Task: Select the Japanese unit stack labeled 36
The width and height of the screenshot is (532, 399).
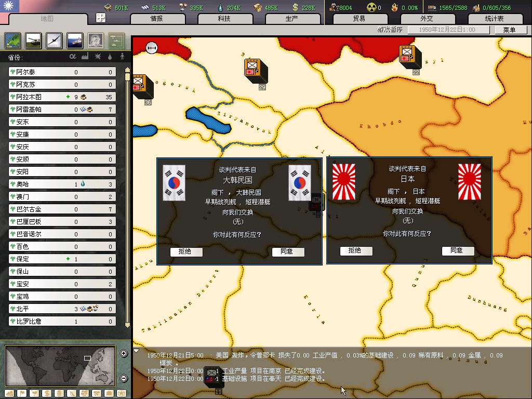Action: click(x=142, y=87)
